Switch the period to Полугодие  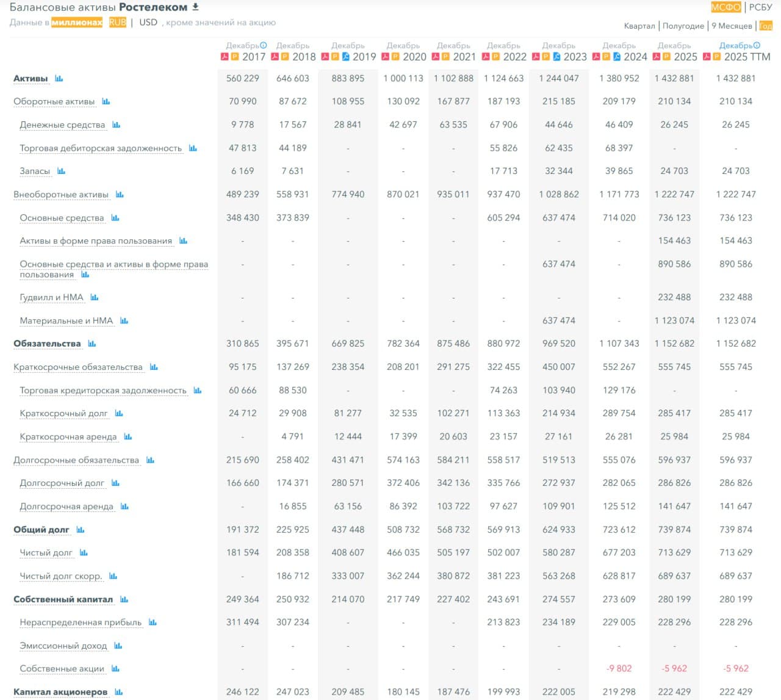[683, 26]
